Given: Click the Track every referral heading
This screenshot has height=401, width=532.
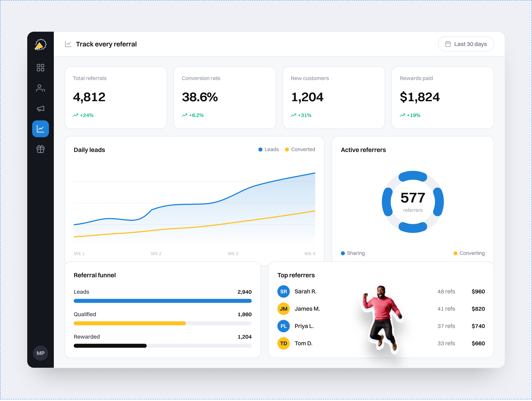Looking at the screenshot, I should (107, 44).
